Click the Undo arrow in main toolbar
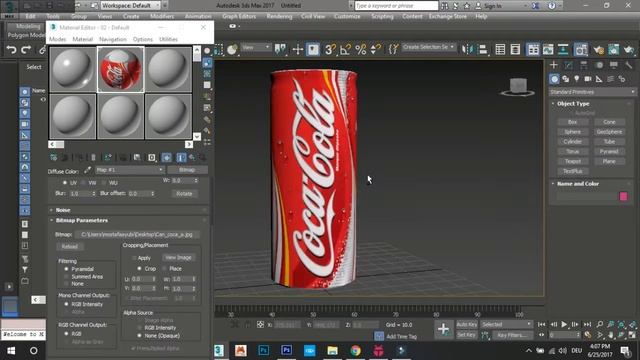This screenshot has height=360, width=640. [x=11, y=50]
